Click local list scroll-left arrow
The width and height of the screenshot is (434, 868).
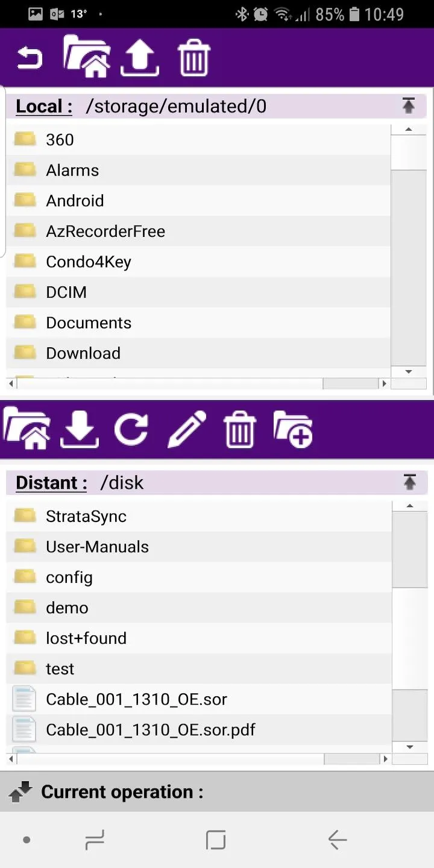(11, 383)
